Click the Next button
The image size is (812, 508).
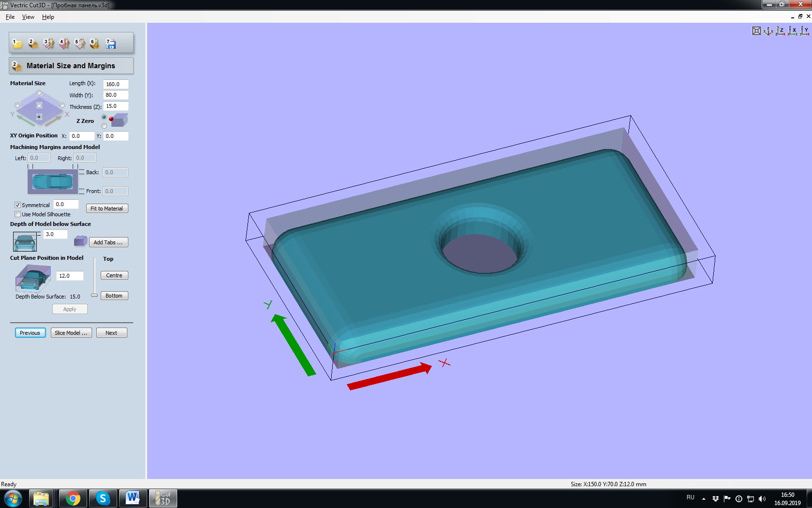(111, 333)
